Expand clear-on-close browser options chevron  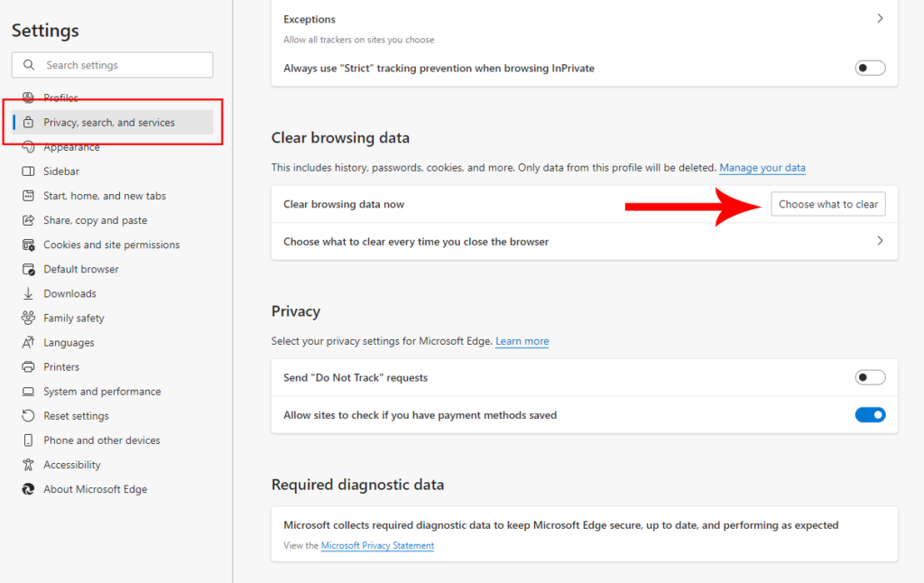[x=880, y=241]
